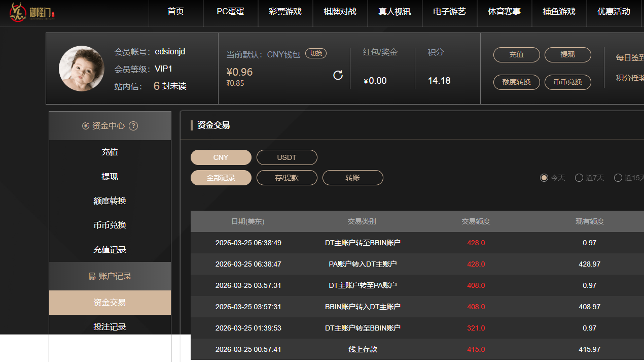
Task: Select the 今天 radio button
Action: (x=544, y=178)
